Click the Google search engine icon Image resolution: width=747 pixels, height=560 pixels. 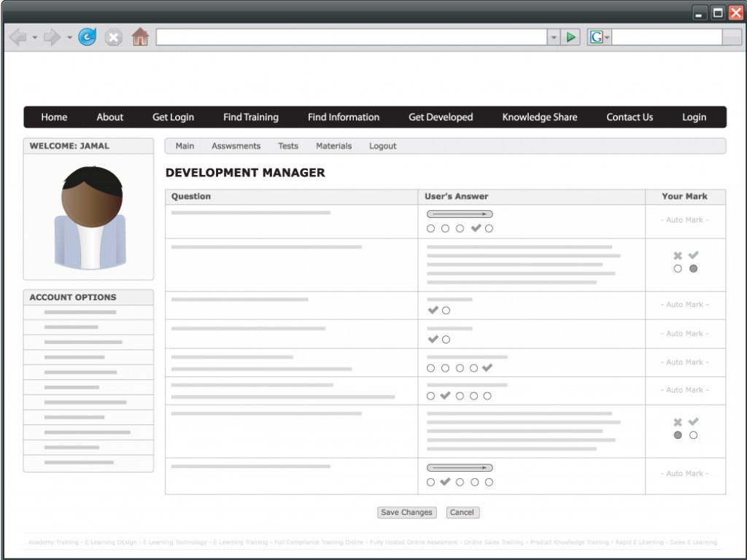tap(596, 37)
